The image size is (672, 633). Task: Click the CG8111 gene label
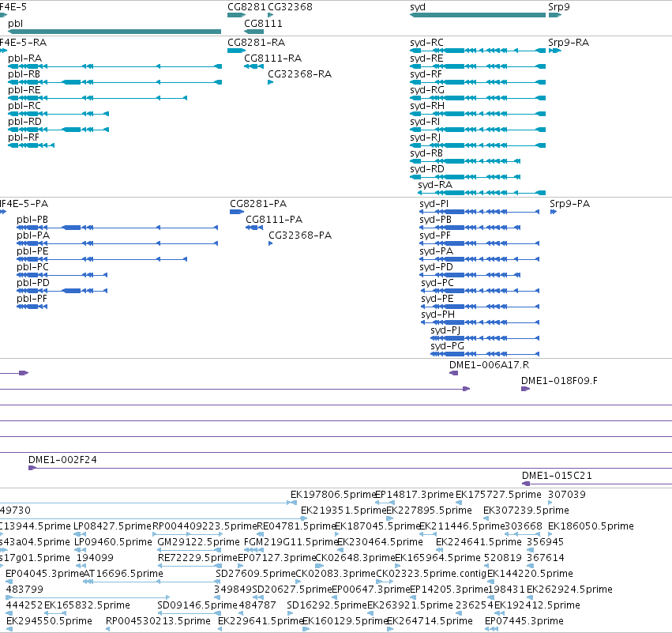pyautogui.click(x=263, y=24)
